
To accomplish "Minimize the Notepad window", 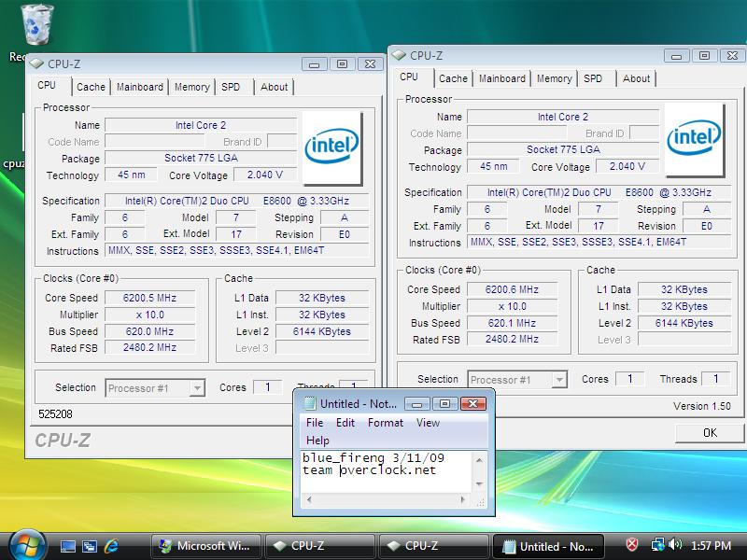I will [417, 404].
